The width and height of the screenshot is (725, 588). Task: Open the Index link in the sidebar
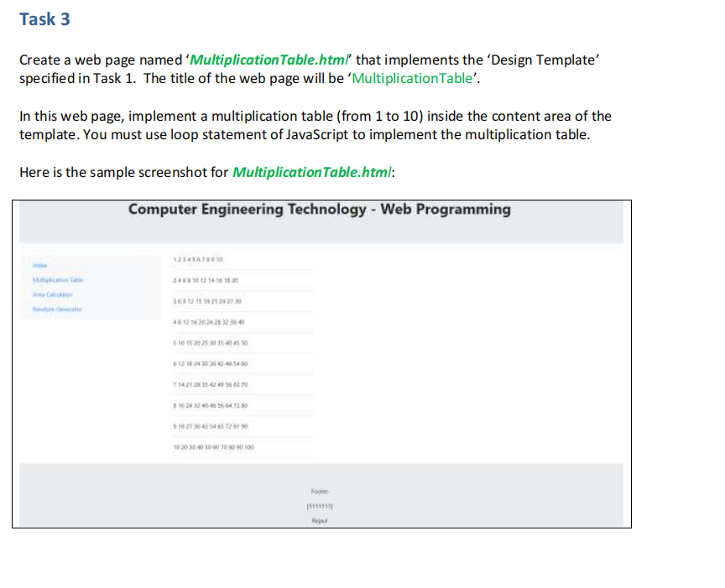(x=39, y=264)
